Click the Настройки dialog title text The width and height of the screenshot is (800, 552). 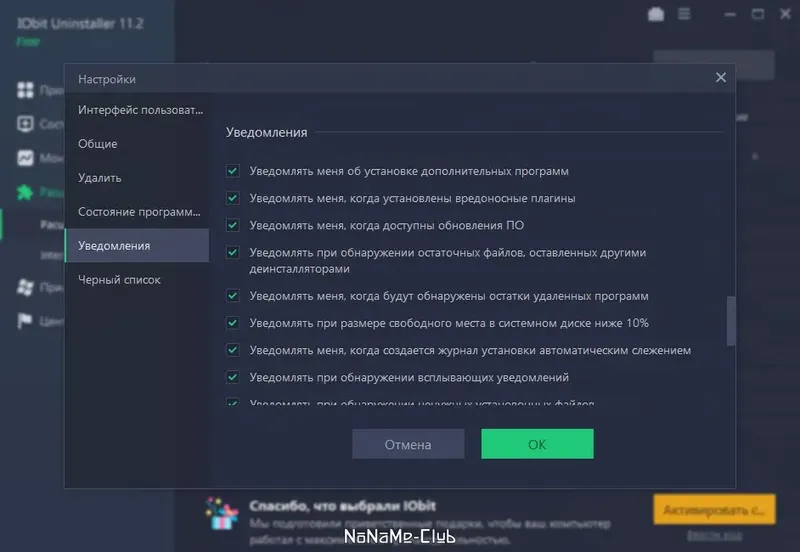107,79
